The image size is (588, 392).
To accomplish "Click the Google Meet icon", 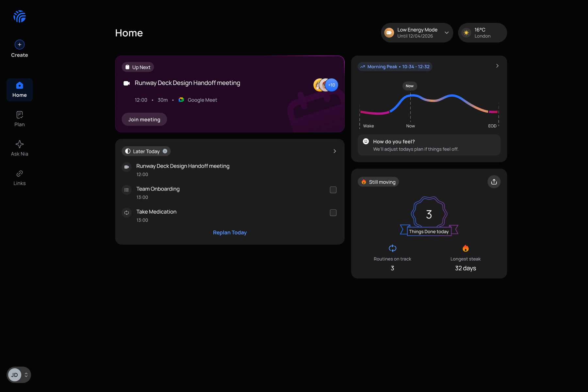I will pos(181,100).
